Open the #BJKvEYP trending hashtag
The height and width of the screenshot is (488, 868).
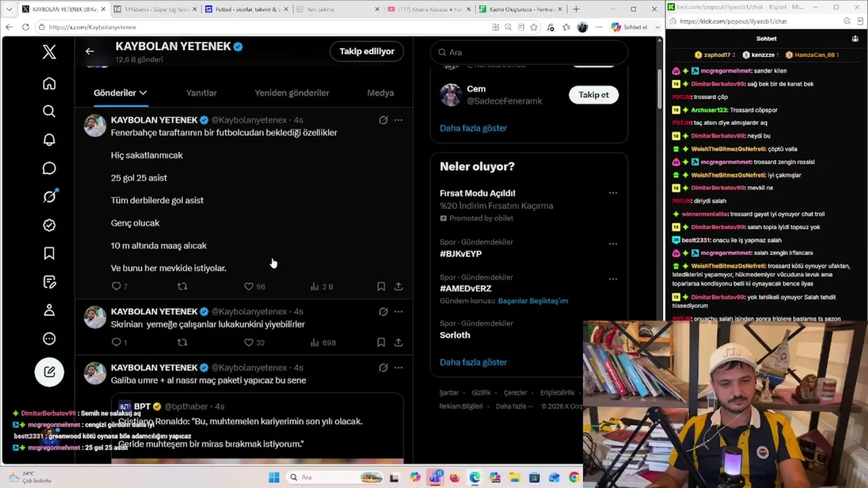pyautogui.click(x=460, y=254)
